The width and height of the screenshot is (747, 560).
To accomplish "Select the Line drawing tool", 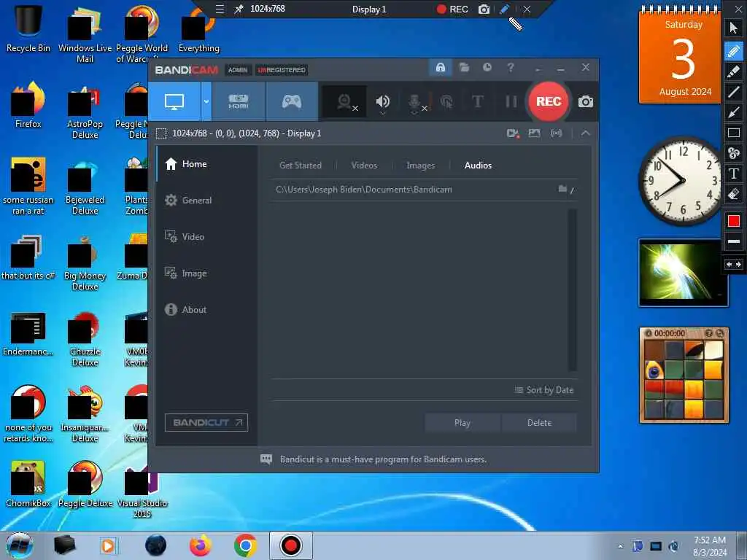I will tap(734, 91).
